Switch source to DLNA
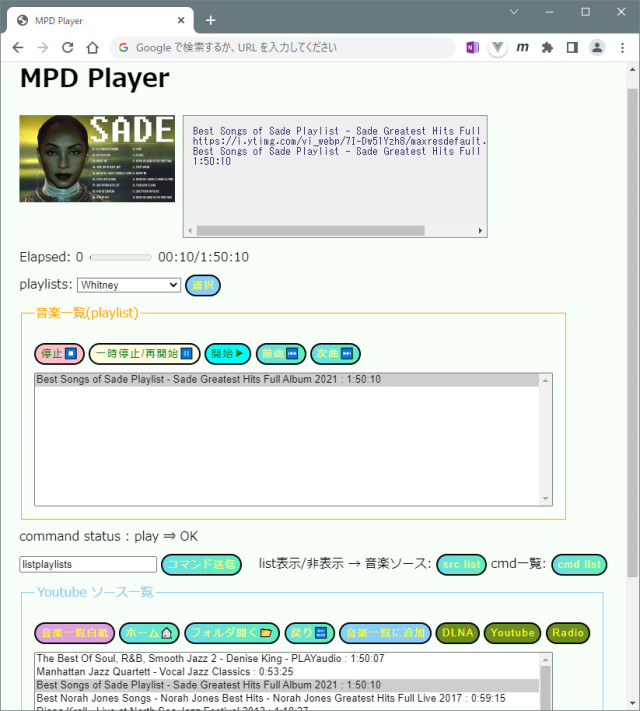Image resolution: width=640 pixels, height=711 pixels. coord(458,633)
